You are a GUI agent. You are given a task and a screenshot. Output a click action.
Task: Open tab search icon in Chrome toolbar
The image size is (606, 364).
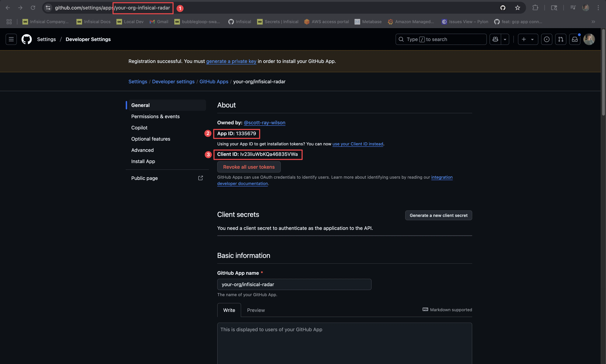554,8
